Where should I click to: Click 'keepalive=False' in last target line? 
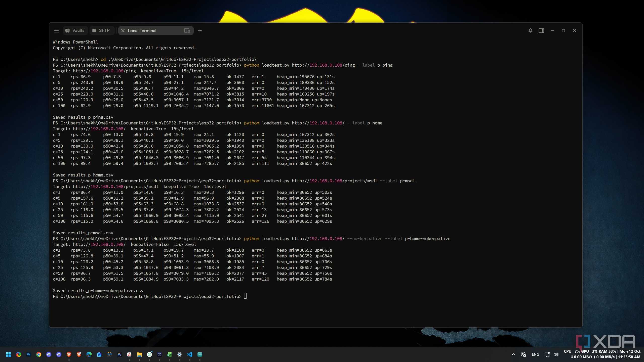coord(150,244)
